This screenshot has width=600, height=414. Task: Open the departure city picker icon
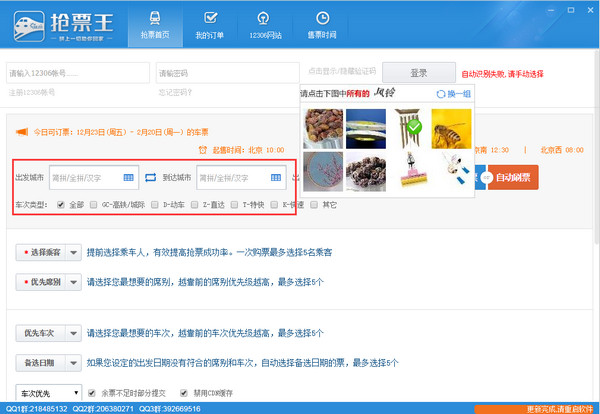point(129,178)
